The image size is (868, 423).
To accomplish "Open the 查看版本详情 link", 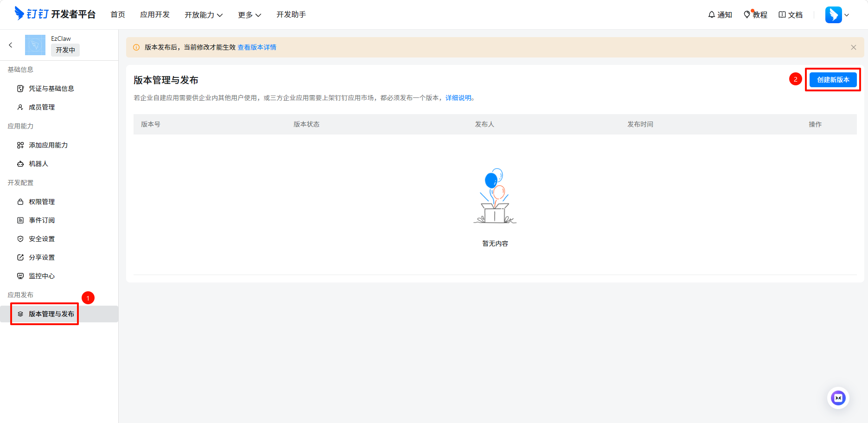I will click(x=257, y=47).
